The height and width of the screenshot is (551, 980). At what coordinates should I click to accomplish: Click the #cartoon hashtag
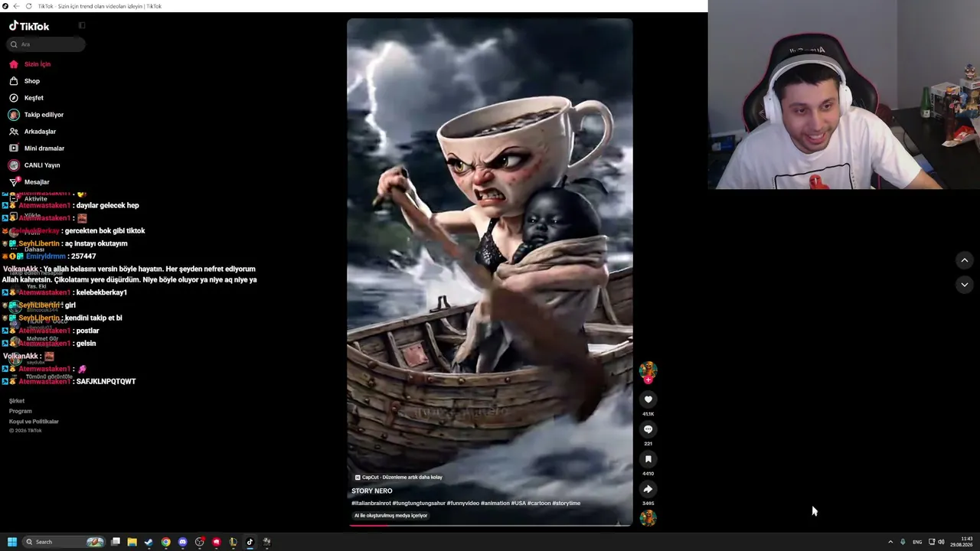tap(539, 504)
